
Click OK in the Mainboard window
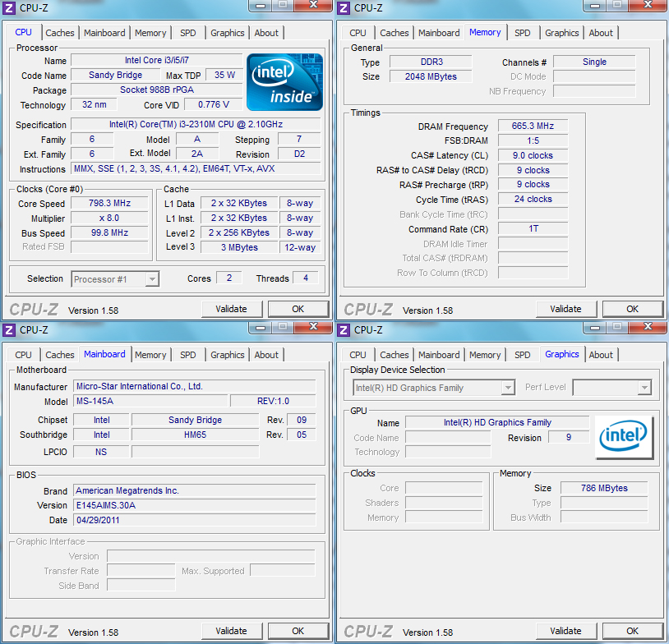coord(298,631)
